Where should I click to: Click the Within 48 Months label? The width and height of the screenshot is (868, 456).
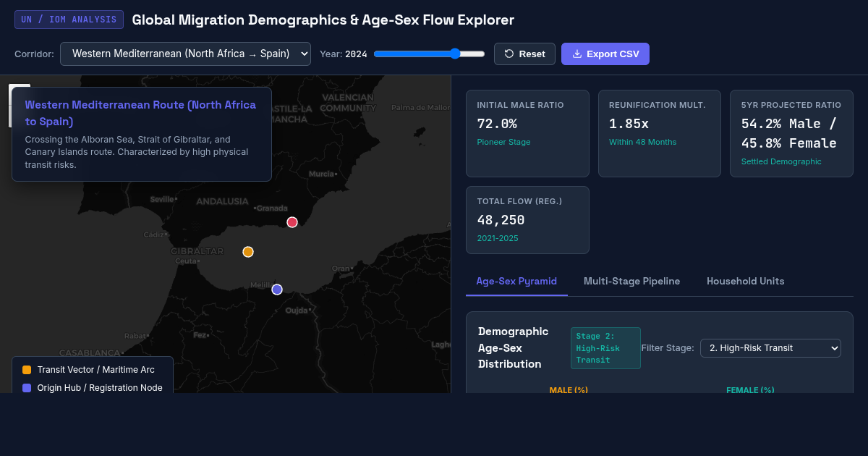pos(642,142)
